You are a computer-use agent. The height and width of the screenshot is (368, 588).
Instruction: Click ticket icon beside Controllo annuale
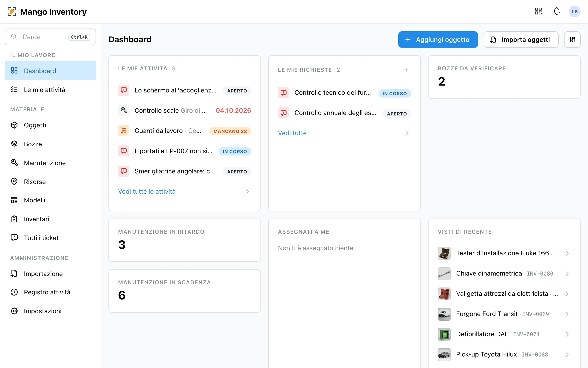284,113
